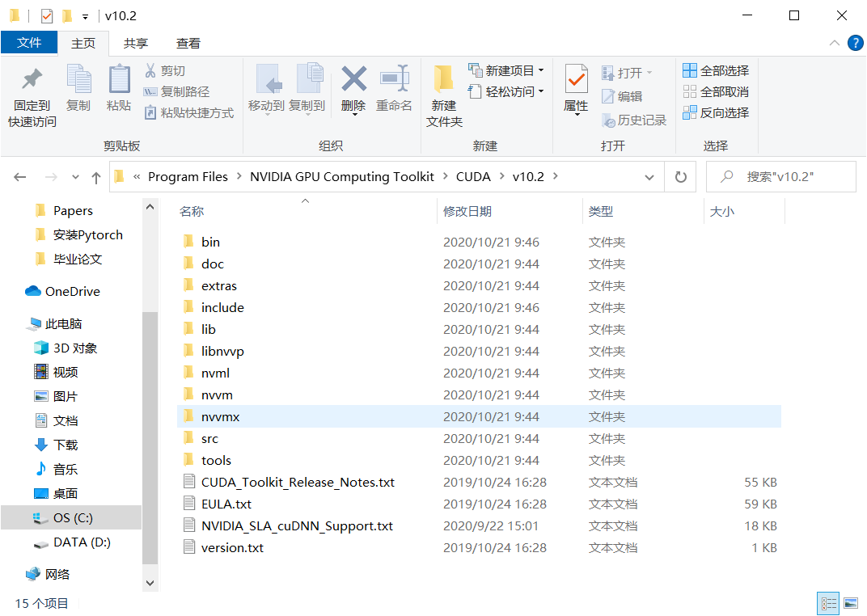
Task: Open the Copy to menu
Action: (307, 88)
